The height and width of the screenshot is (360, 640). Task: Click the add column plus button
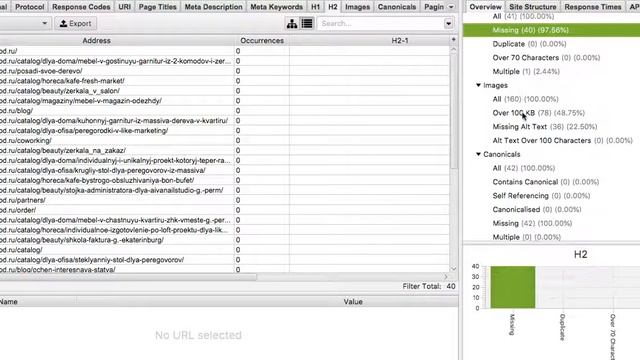pos(453,40)
